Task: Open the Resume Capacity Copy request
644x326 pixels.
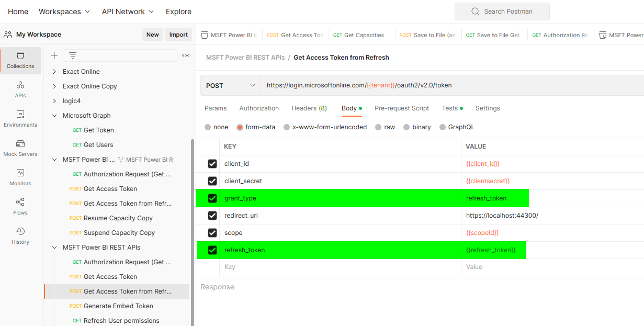Action: 118,218
